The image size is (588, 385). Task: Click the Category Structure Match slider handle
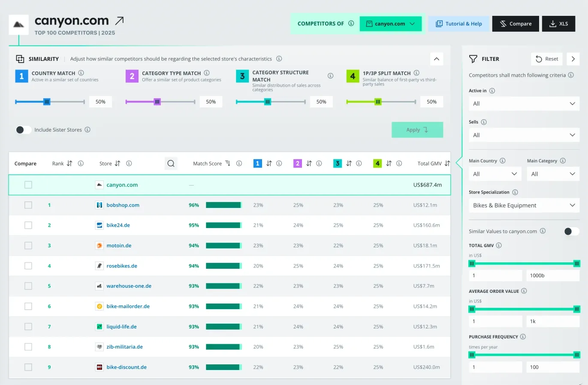268,102
